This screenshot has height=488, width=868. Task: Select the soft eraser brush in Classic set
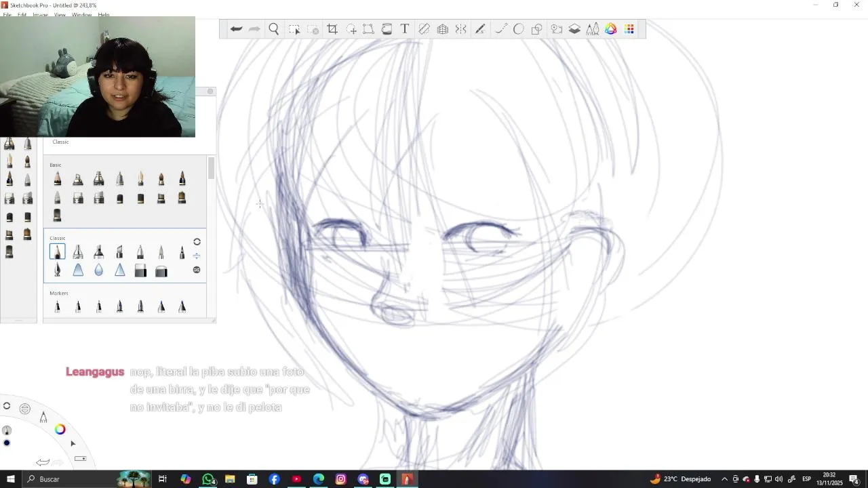point(161,271)
